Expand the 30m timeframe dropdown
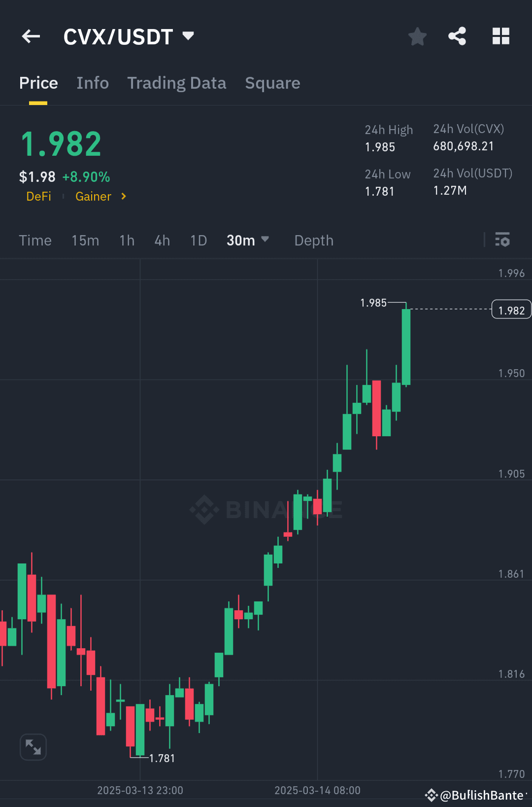The width and height of the screenshot is (532, 807). tap(248, 240)
